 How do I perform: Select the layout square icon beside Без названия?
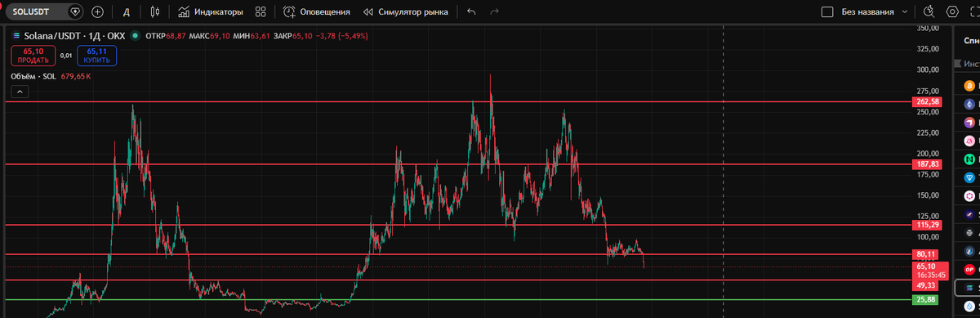pos(827,12)
